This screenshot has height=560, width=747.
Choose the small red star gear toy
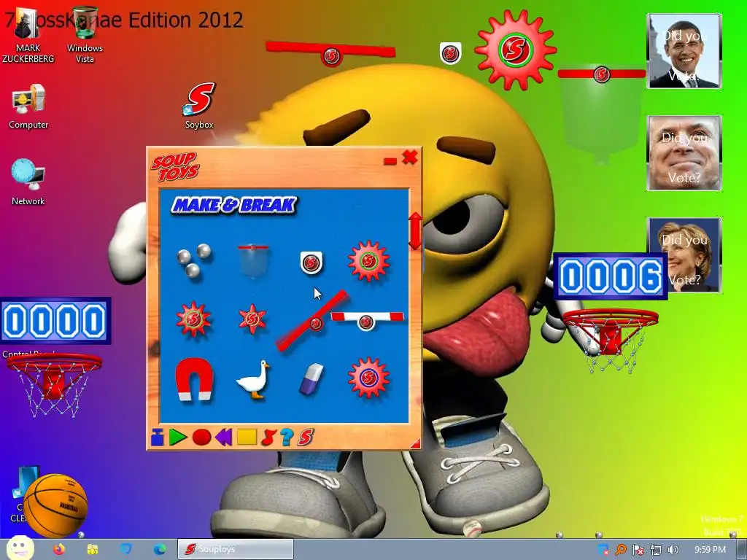[252, 319]
